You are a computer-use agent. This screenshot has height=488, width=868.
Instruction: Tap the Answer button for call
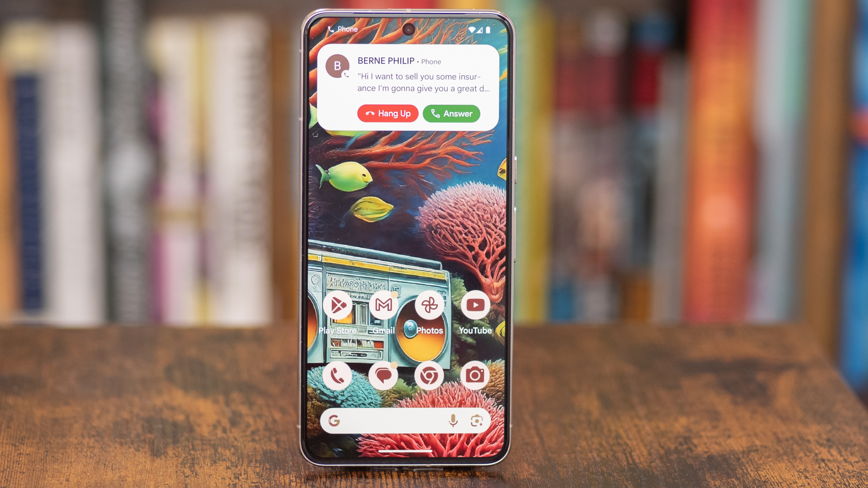[x=451, y=113]
